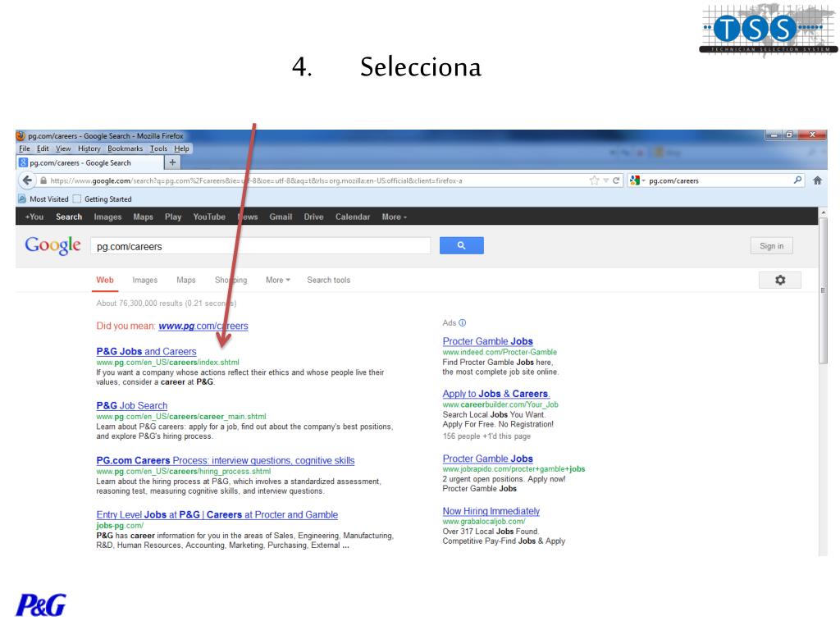Open the Search tools option

coord(328,280)
